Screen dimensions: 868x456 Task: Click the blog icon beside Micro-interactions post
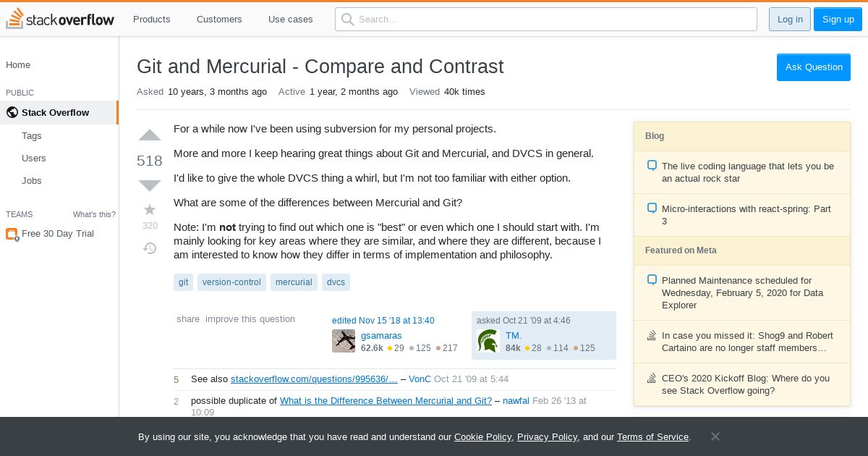click(x=652, y=208)
